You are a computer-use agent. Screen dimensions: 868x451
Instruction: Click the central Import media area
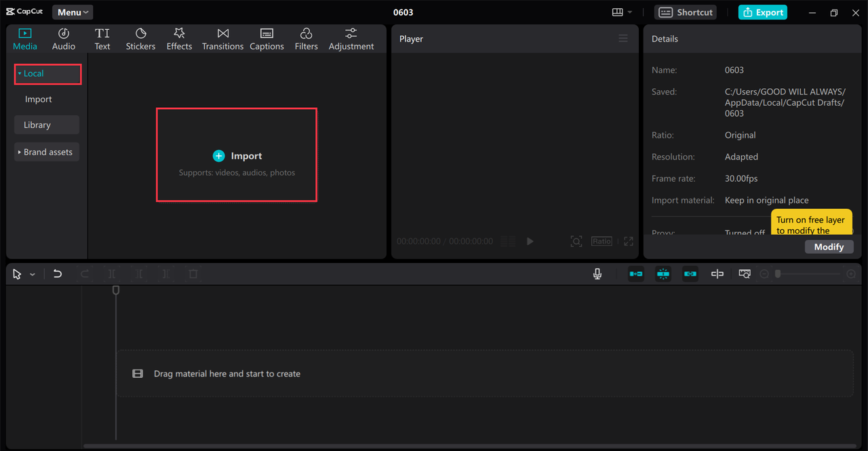tap(237, 155)
